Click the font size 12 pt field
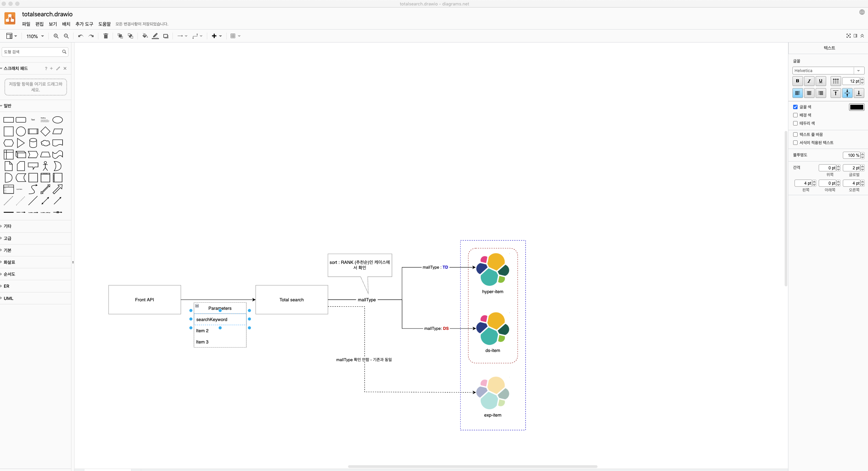 tap(851, 81)
